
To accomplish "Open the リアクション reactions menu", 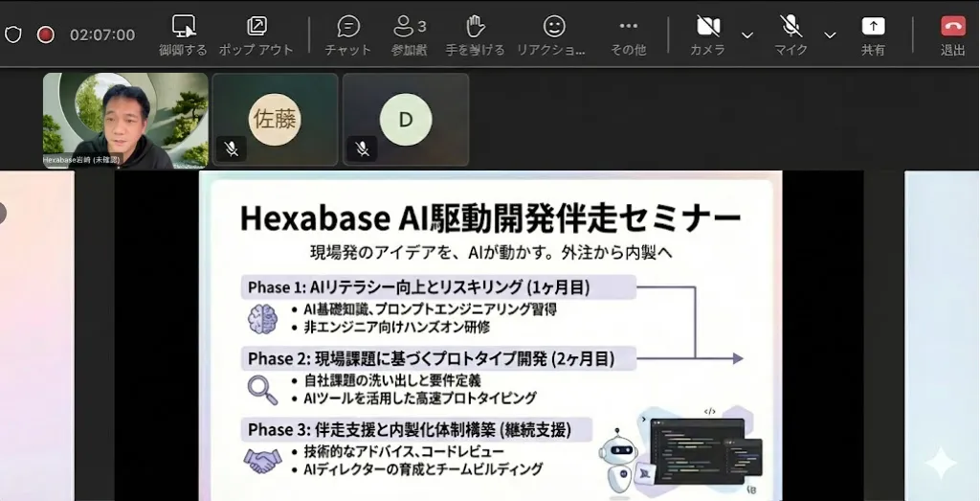I will coord(553,34).
